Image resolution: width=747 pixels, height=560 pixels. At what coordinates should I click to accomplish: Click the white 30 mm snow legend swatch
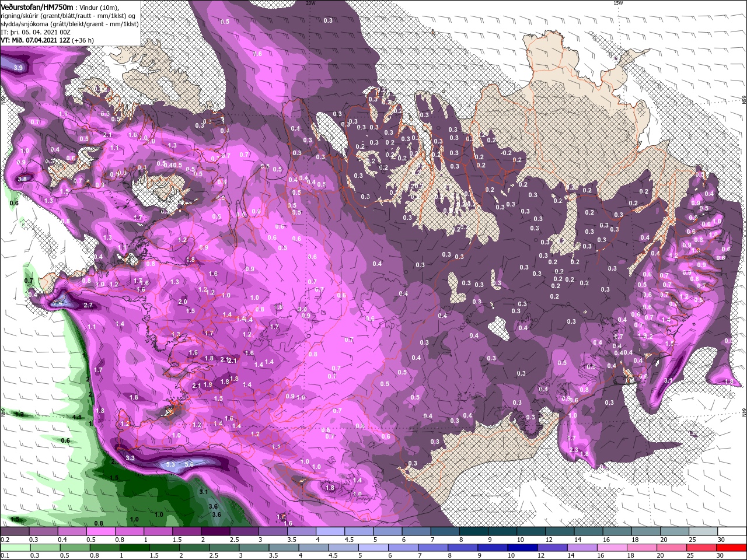pos(732,531)
